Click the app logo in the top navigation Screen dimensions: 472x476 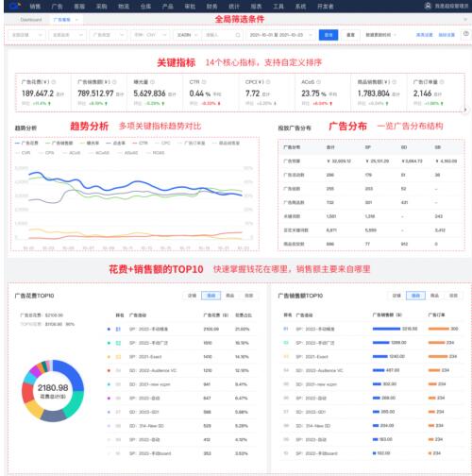point(15,6)
